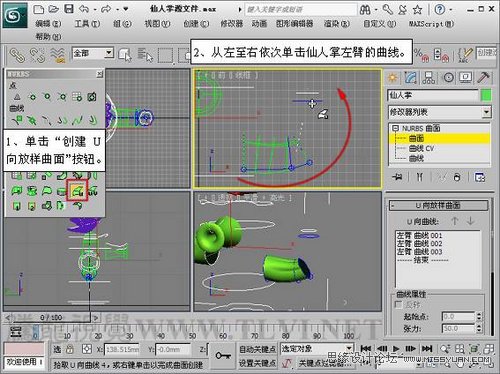Toggle 自动关键点 auto key mode
This screenshot has width=500, height=374.
(257, 349)
